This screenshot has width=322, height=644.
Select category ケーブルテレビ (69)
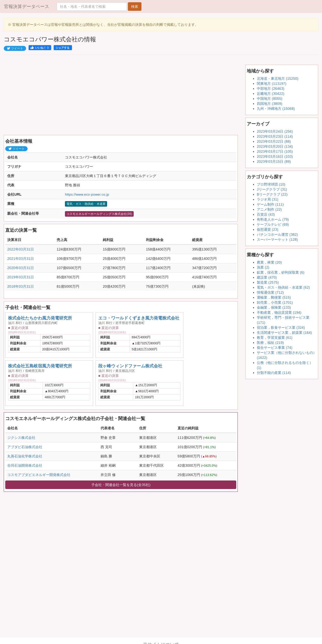point(273,224)
